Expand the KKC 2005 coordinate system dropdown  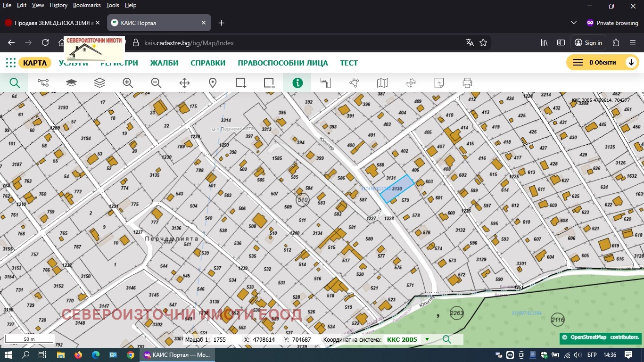[427, 339]
